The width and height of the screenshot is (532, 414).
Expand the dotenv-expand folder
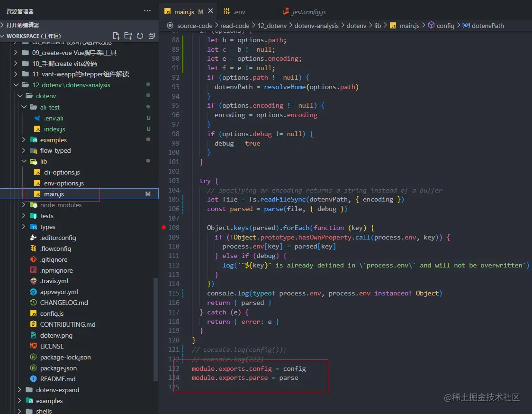[x=20, y=390]
